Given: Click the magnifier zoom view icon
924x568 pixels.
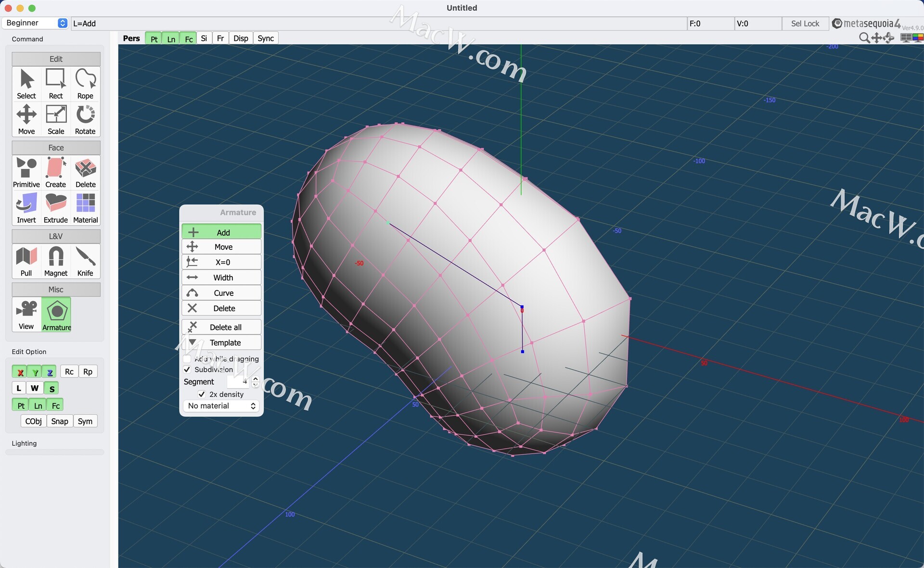Looking at the screenshot, I should (x=864, y=38).
